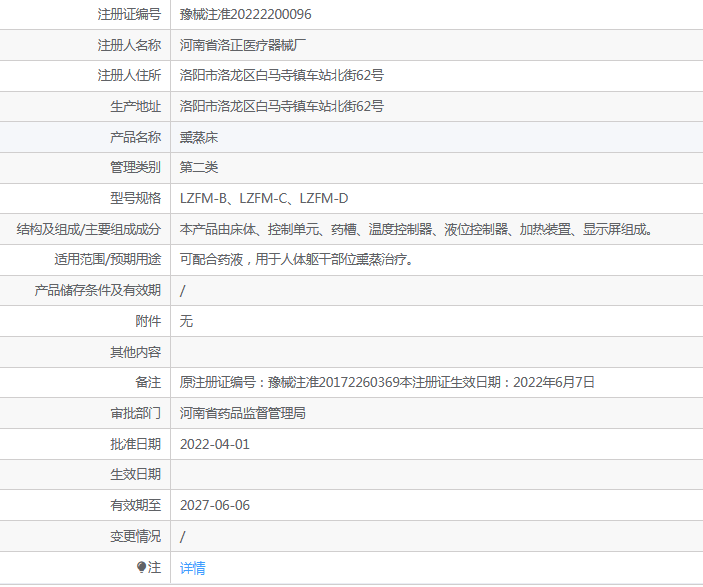Click the bullet icon beside 注

click(141, 567)
